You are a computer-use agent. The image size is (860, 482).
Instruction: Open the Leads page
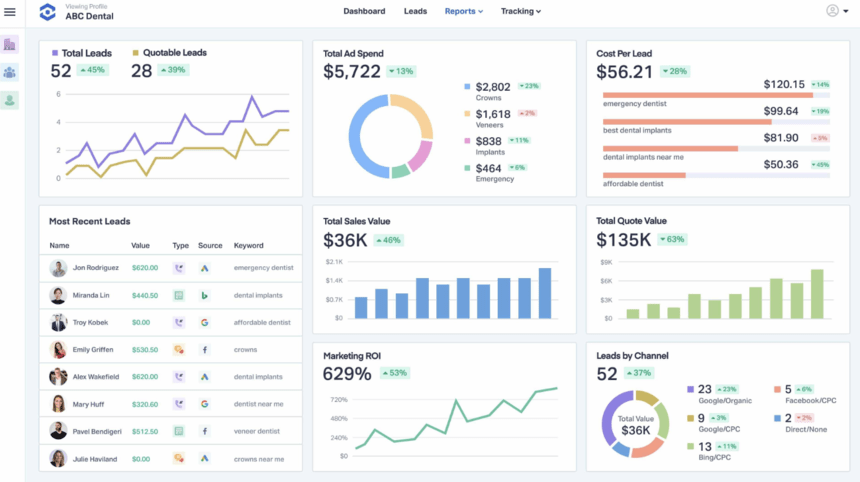[x=415, y=11]
